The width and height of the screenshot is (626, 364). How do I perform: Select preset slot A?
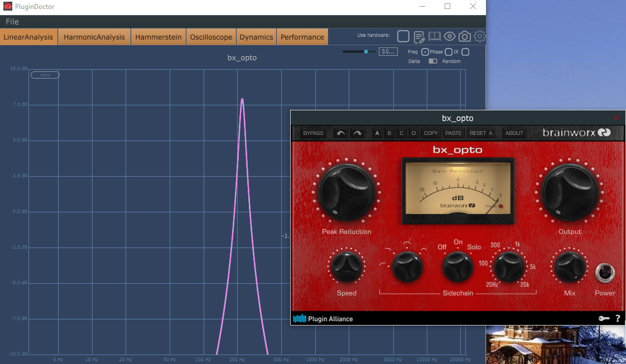[x=377, y=133]
